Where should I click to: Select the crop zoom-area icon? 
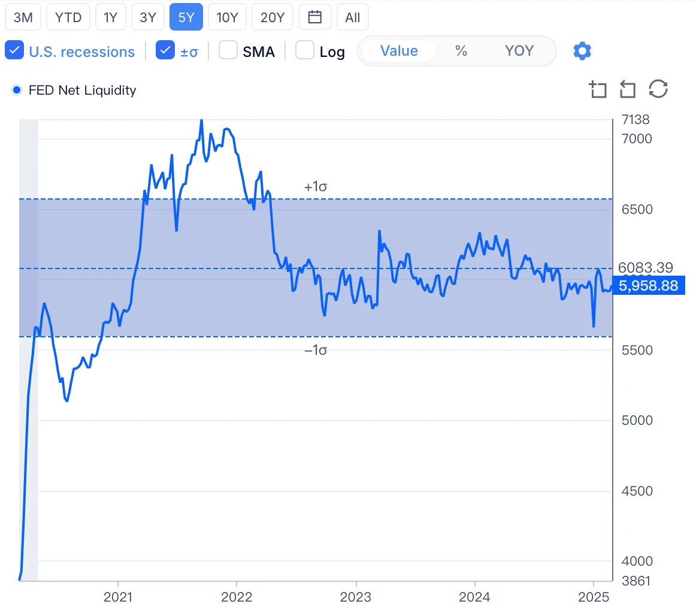coord(597,90)
